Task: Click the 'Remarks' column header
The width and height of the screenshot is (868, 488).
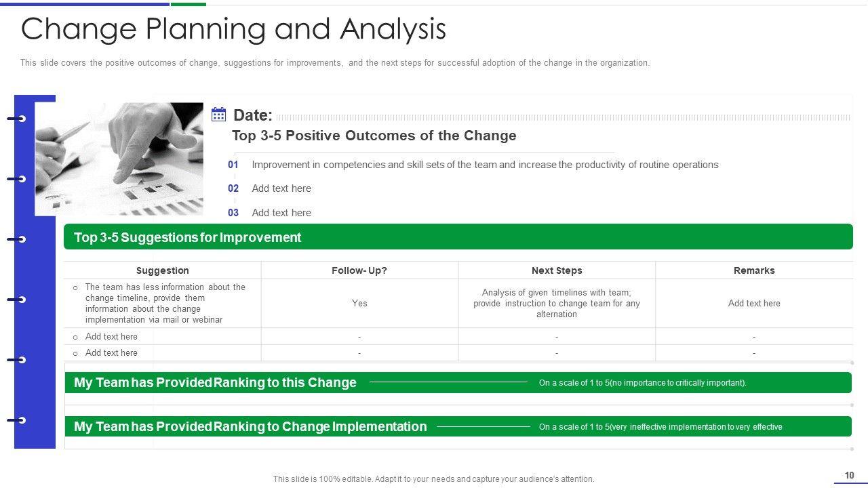Action: tap(754, 270)
